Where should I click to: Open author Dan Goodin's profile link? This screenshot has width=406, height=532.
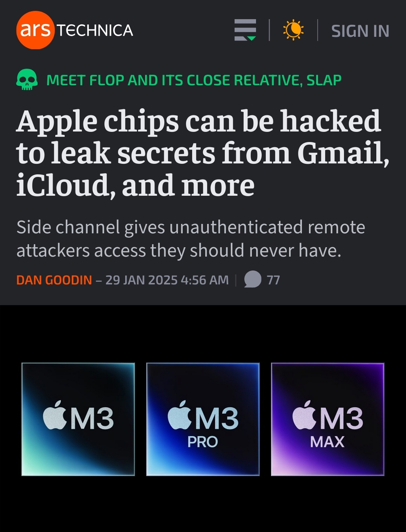(54, 280)
